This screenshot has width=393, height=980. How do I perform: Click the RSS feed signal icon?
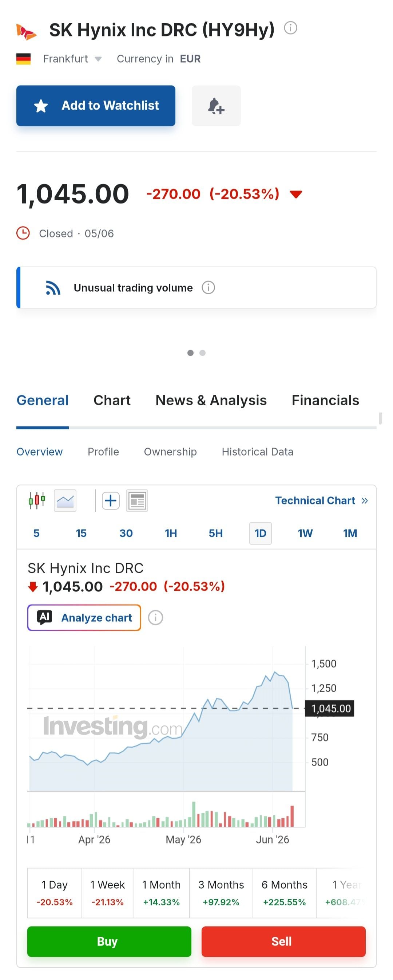pyautogui.click(x=53, y=288)
